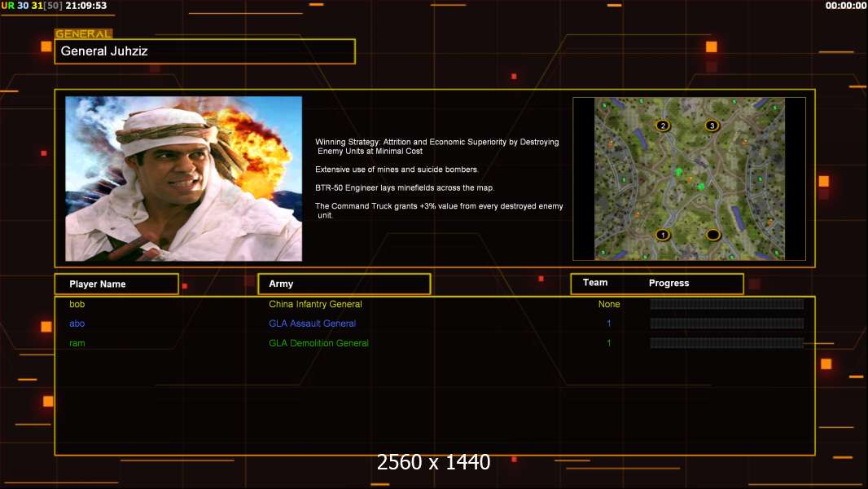Click the Team column header
Viewport: 868px width, 489px height.
point(595,283)
